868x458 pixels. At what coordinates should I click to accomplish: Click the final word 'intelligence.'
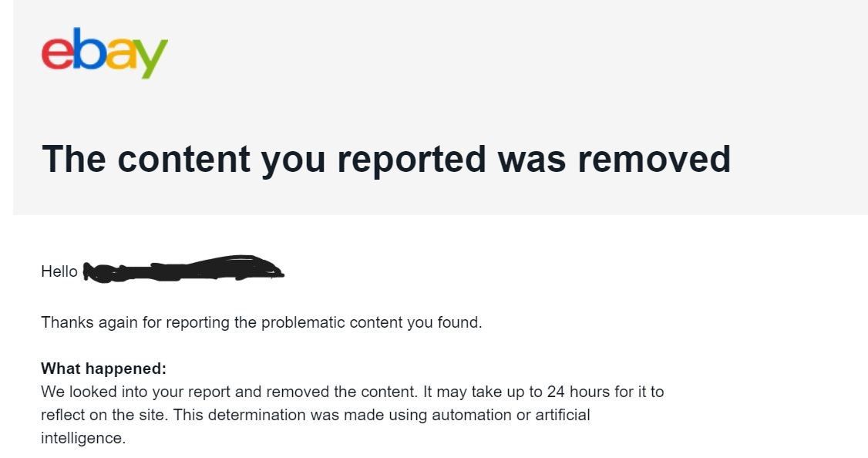(83, 438)
